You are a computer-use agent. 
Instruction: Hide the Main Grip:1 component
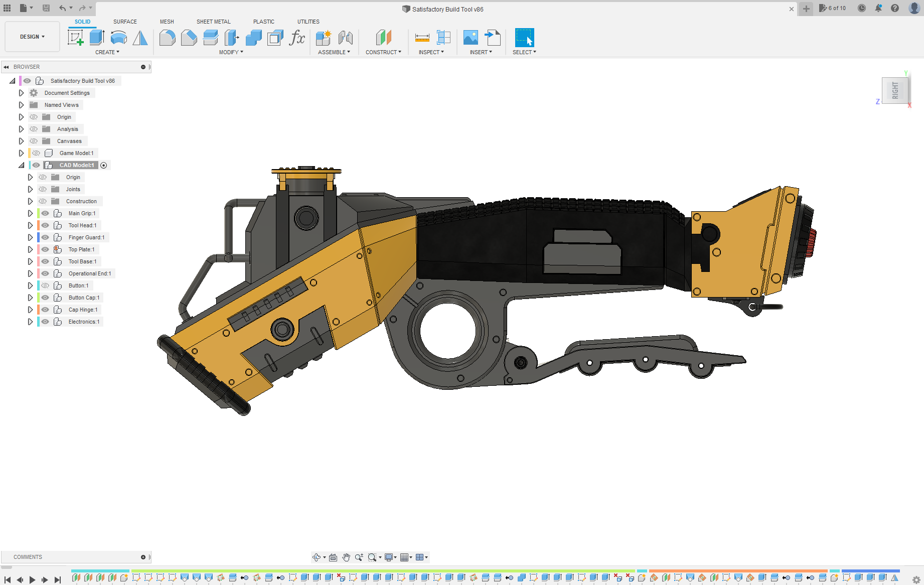(x=45, y=213)
